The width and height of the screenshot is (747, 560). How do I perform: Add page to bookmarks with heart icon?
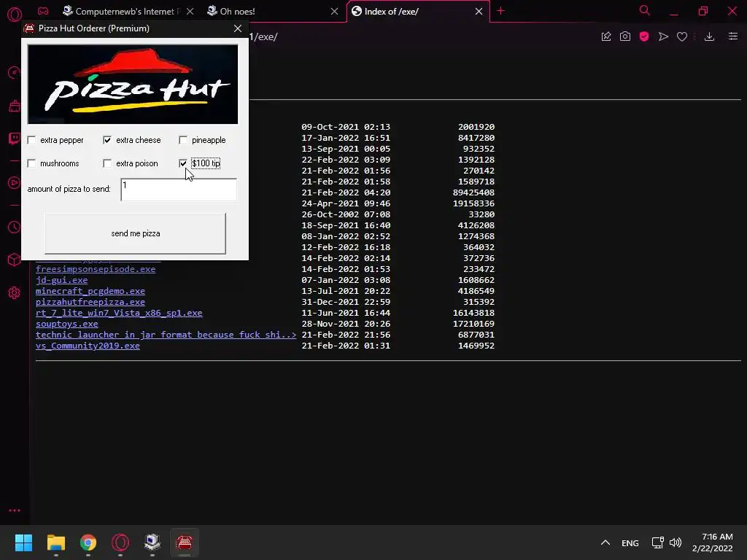click(682, 36)
